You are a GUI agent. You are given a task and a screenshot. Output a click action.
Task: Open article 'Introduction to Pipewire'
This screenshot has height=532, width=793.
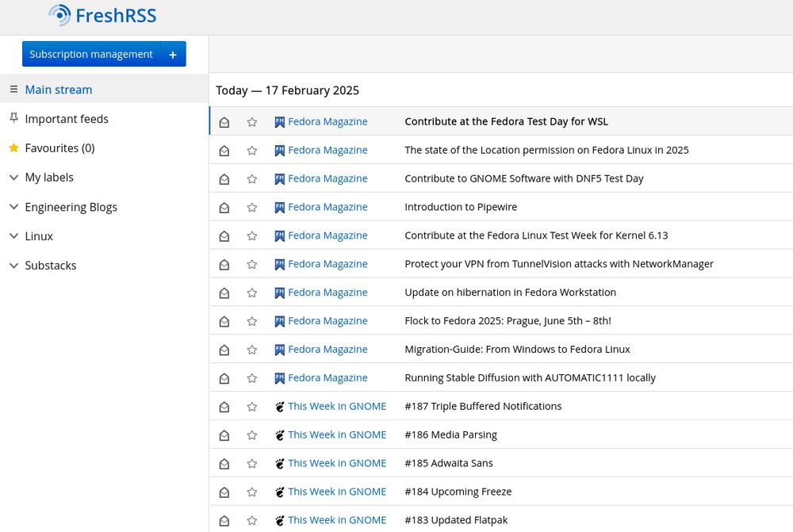(461, 207)
